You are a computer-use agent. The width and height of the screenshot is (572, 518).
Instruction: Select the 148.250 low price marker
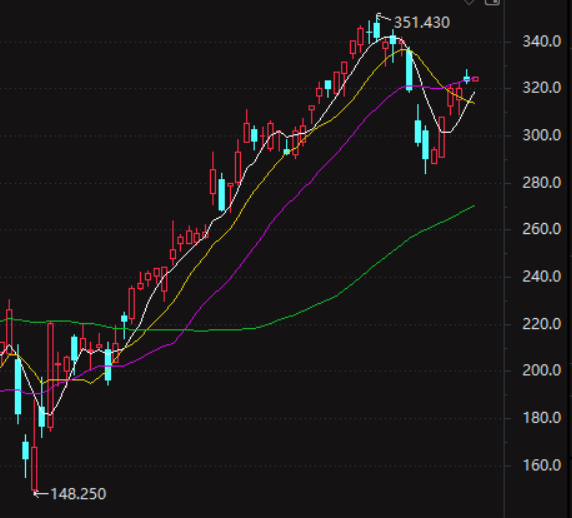(78, 494)
